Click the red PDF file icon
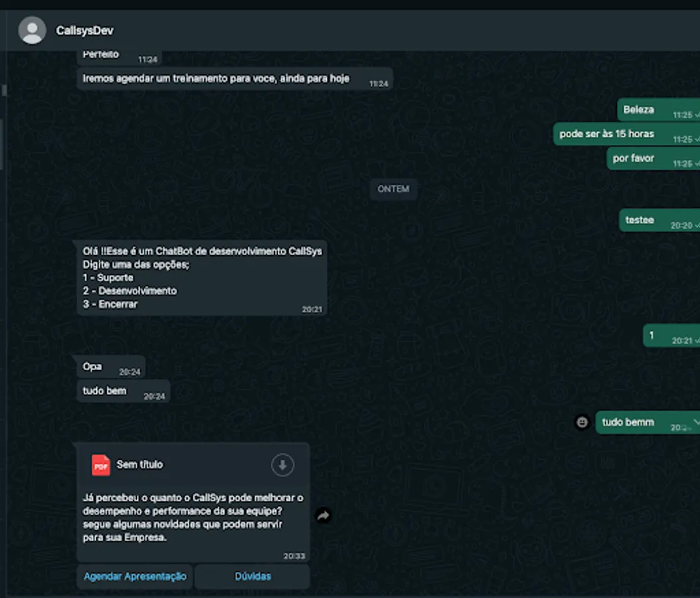This screenshot has width=700, height=598. click(x=100, y=465)
